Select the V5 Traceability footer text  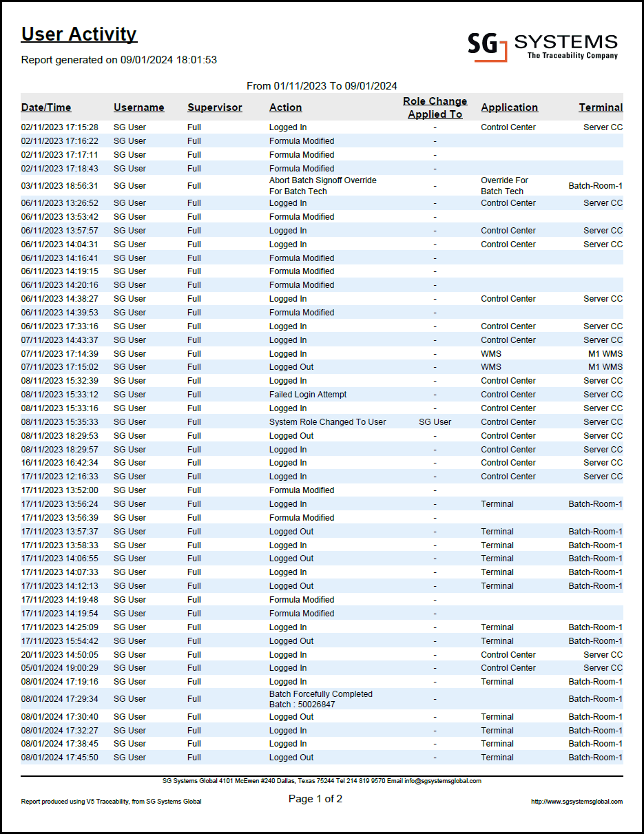[112, 801]
